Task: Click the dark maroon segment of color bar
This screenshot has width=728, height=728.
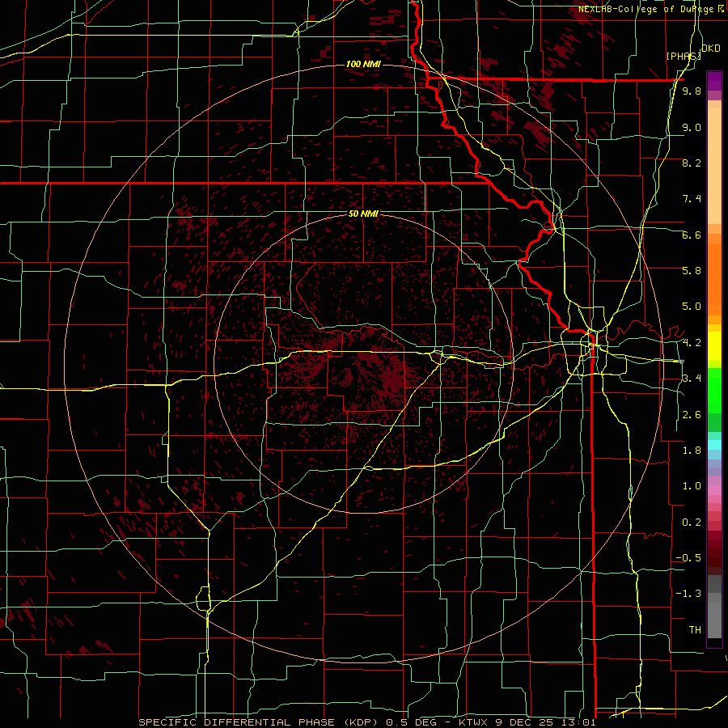Action: click(714, 553)
